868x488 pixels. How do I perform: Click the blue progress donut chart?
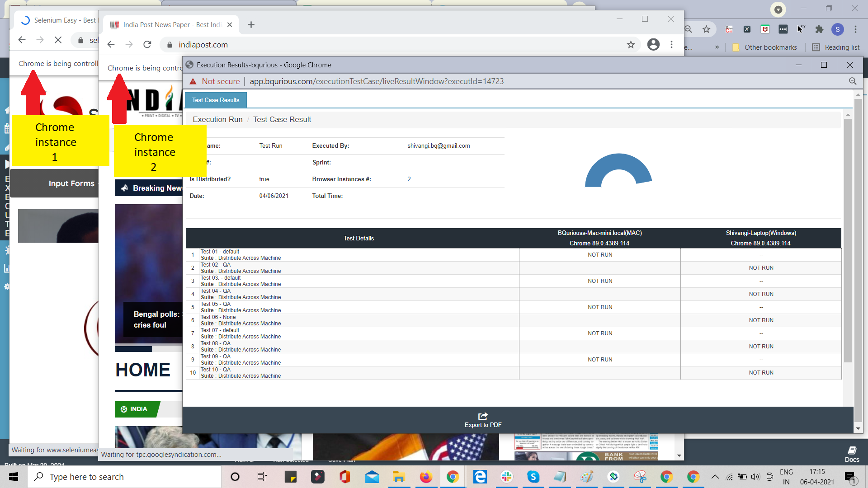click(618, 170)
